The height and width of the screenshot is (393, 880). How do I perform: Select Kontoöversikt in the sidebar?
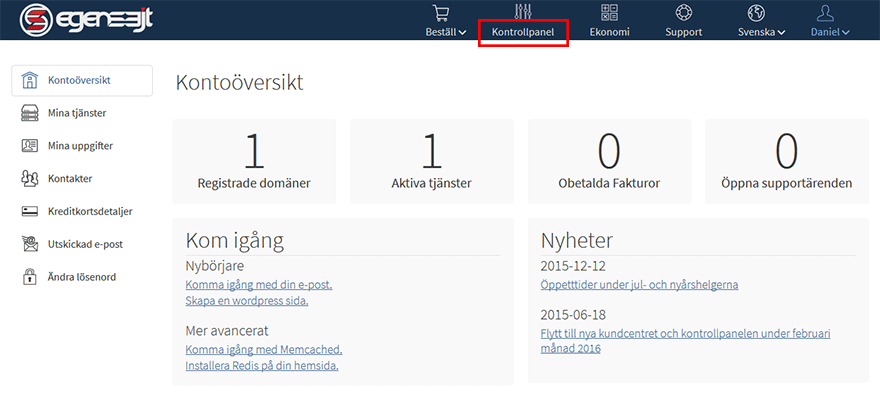82,80
